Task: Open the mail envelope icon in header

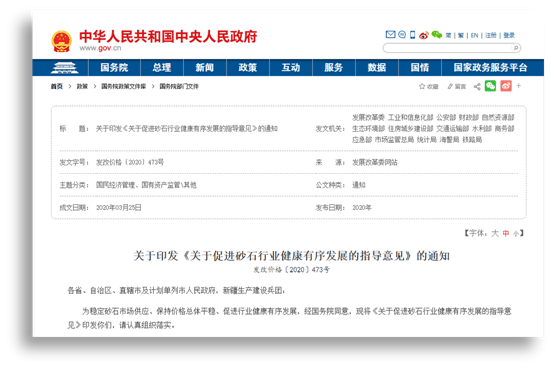Action: (390, 35)
